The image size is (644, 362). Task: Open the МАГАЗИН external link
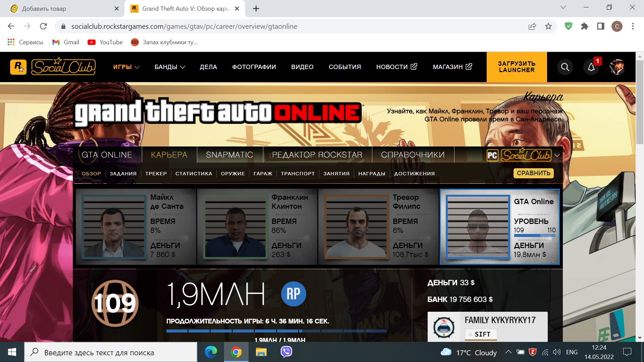(x=452, y=67)
